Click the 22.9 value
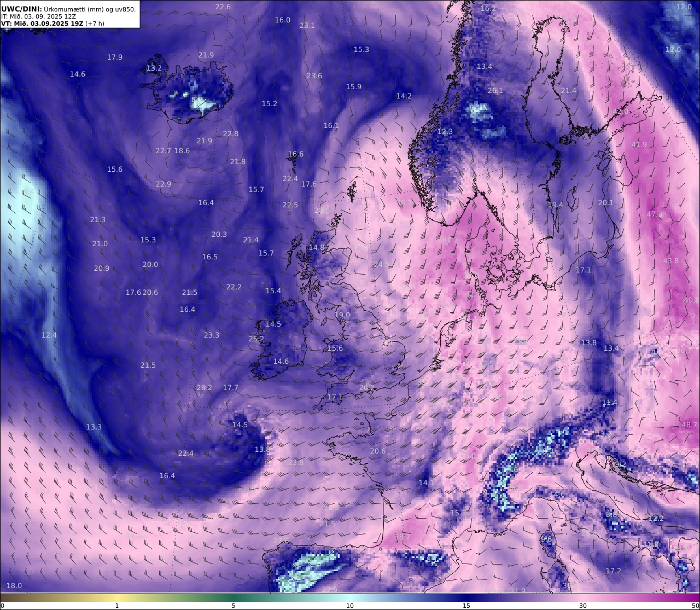 [164, 184]
